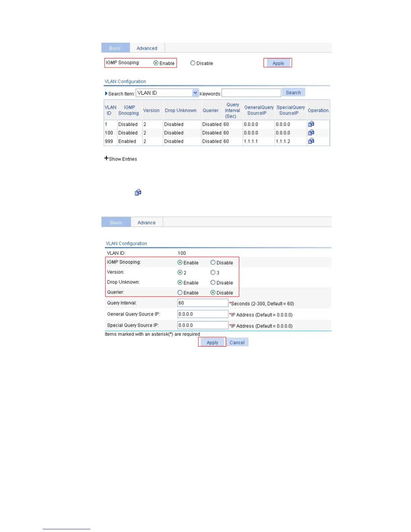Click the General Query Source IP field
Image resolution: width=411 pixels, height=532 pixels.
pyautogui.click(x=203, y=314)
